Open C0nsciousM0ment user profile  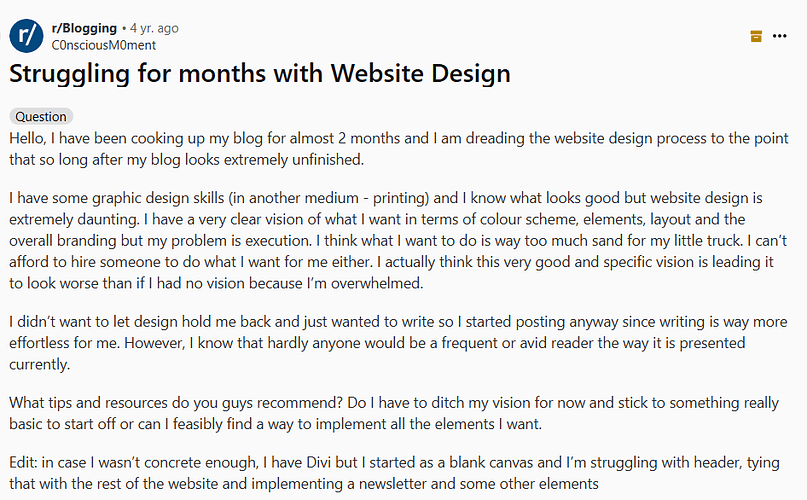click(103, 45)
